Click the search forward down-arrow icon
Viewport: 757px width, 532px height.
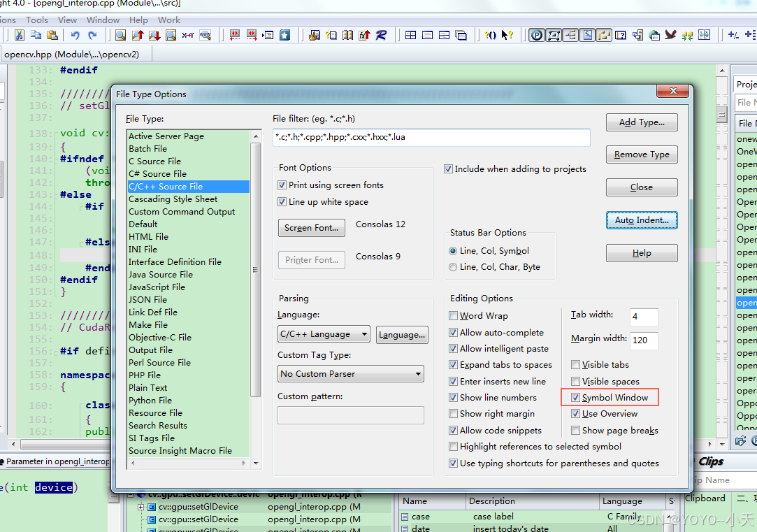point(154,35)
